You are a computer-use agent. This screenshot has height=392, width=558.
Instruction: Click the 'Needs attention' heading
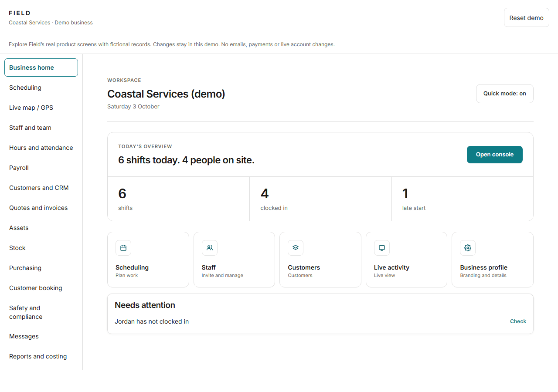[x=145, y=305]
